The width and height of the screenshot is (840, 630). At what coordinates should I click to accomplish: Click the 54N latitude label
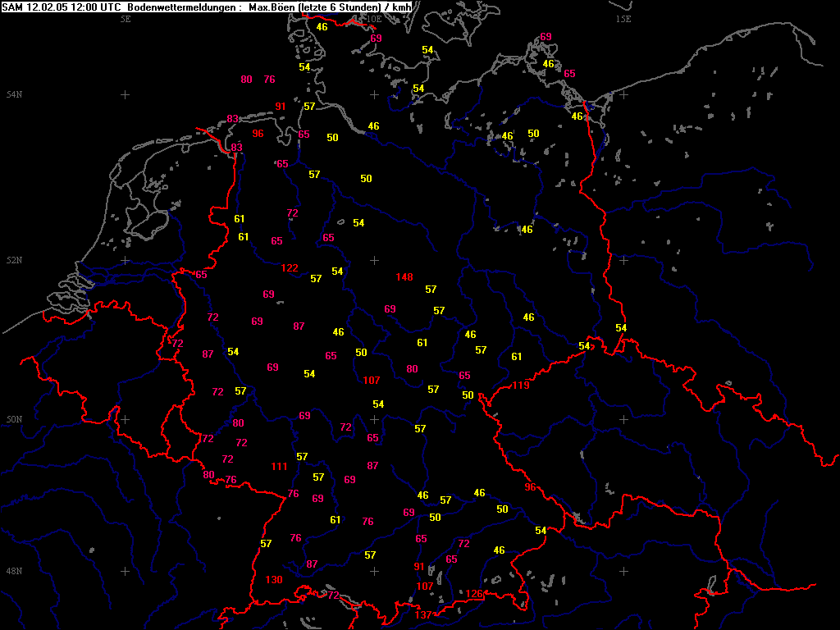pos(14,95)
